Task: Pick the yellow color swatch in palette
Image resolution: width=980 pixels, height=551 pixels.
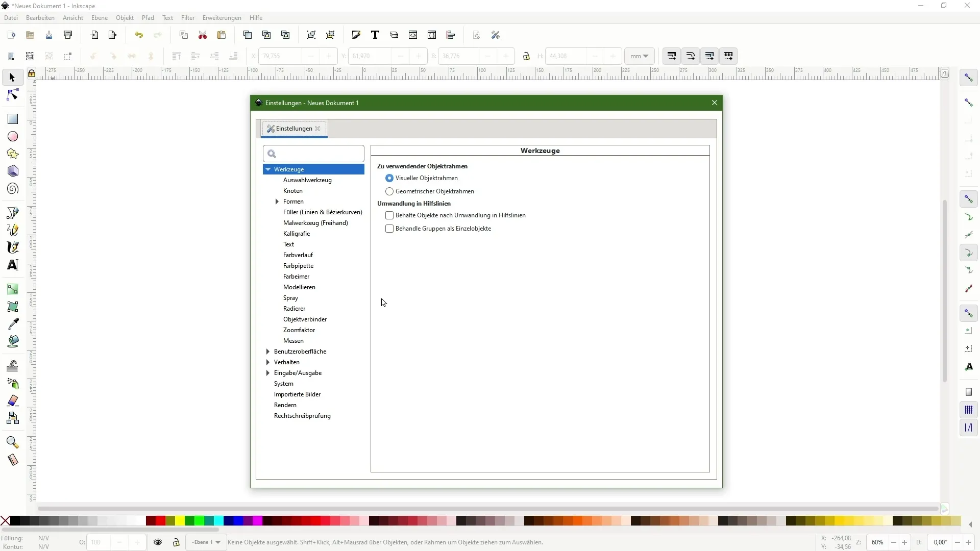Action: pyautogui.click(x=180, y=521)
